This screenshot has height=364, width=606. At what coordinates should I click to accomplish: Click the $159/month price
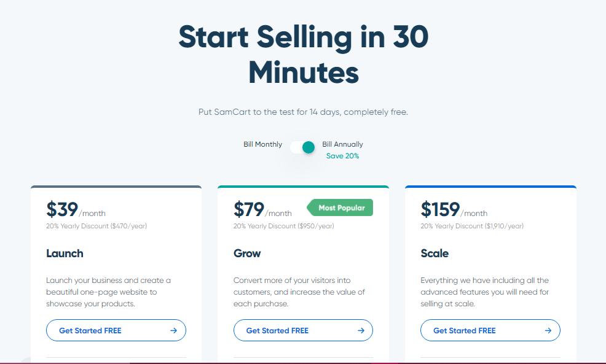click(454, 210)
